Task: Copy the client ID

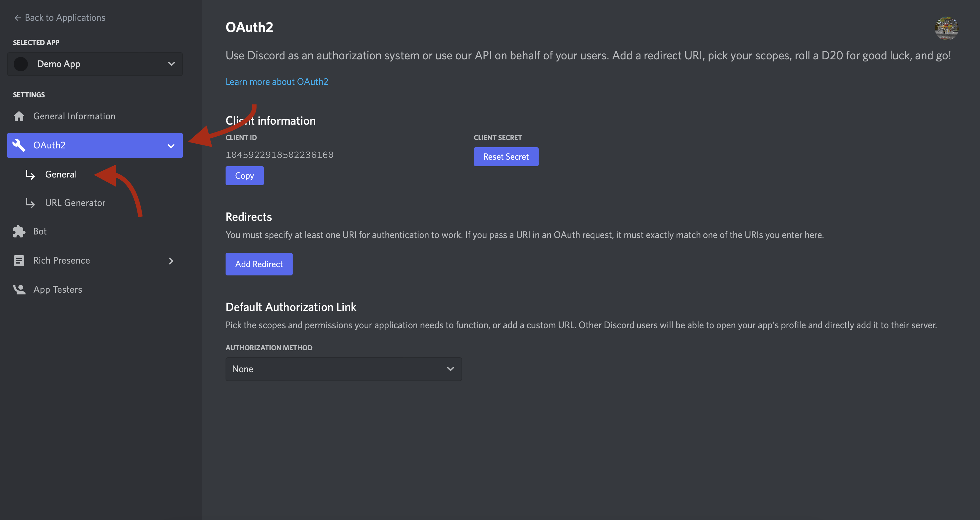Action: pyautogui.click(x=244, y=176)
